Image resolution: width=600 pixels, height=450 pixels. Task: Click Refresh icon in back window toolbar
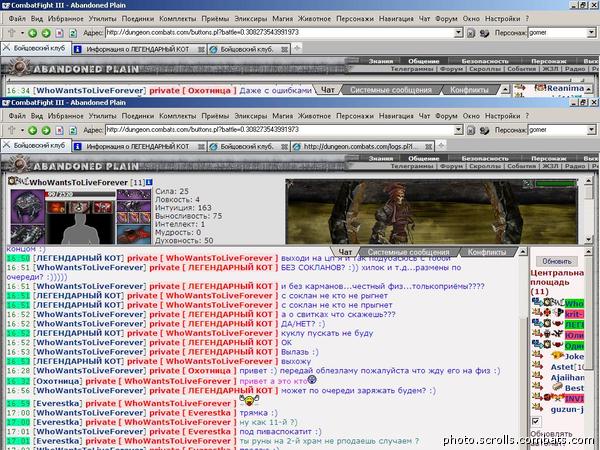pyautogui.click(x=73, y=33)
